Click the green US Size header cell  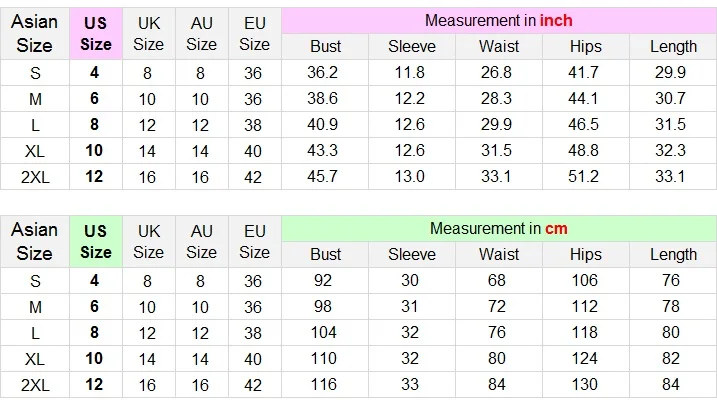pyautogui.click(x=96, y=242)
